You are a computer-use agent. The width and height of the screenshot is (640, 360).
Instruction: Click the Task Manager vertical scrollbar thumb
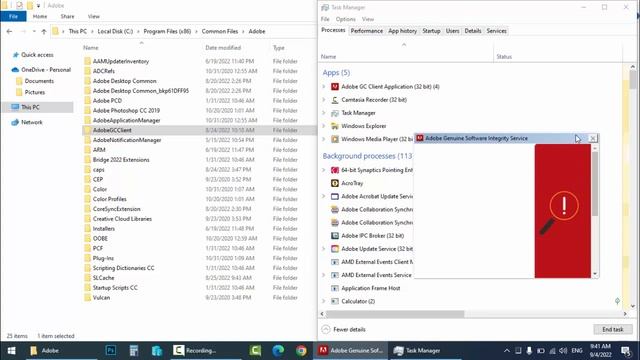pyautogui.click(x=633, y=79)
